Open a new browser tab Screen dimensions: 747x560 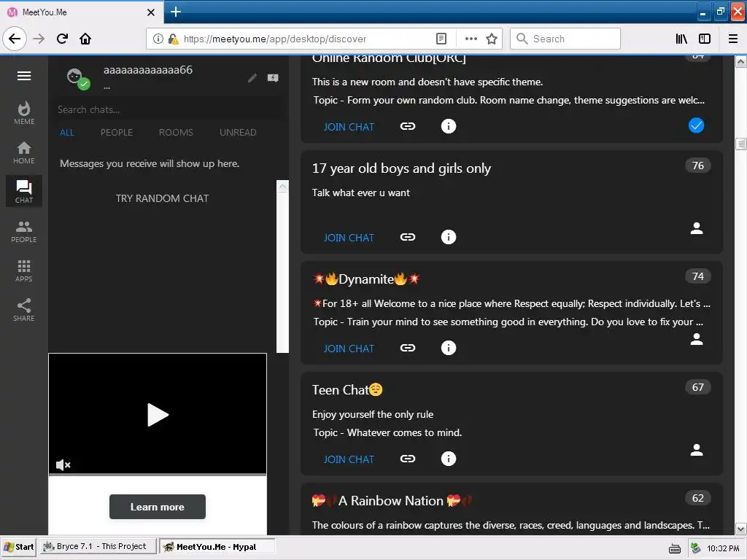point(176,12)
